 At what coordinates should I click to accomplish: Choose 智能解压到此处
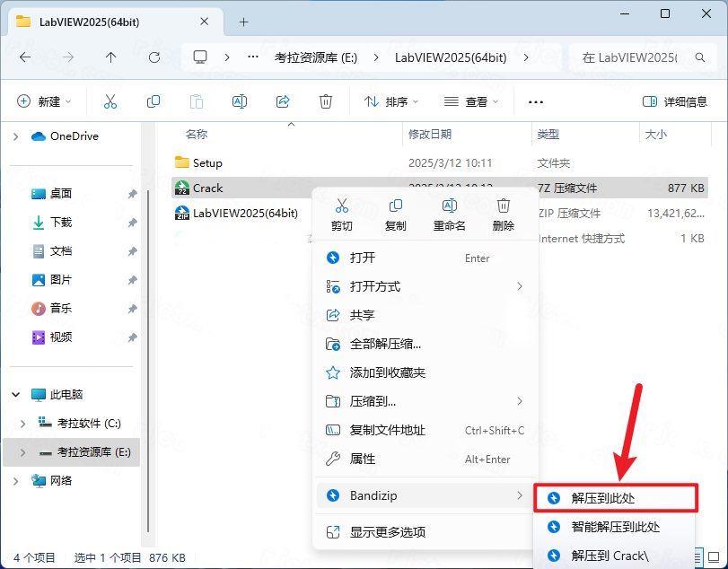tap(616, 527)
